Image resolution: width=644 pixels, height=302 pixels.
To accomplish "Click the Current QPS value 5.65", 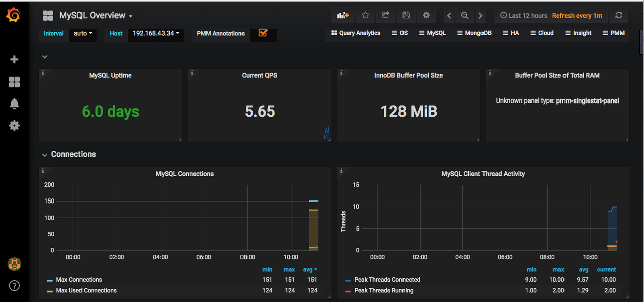I will coord(260,111).
